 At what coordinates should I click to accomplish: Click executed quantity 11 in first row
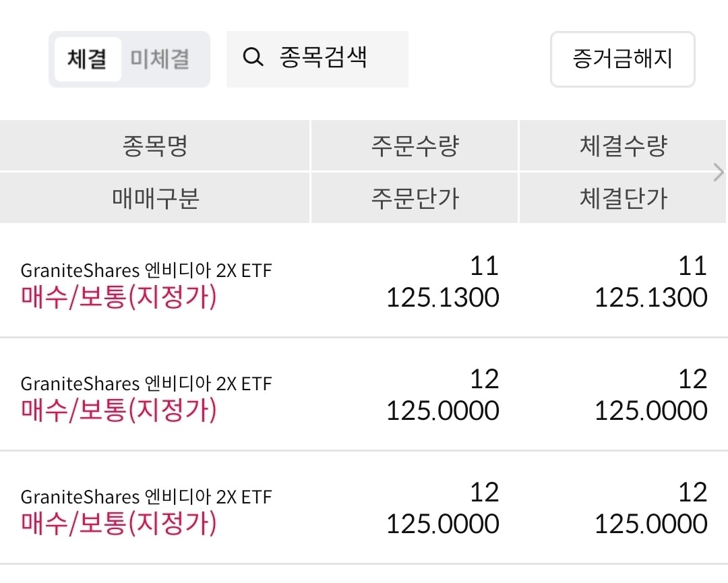coord(692,266)
